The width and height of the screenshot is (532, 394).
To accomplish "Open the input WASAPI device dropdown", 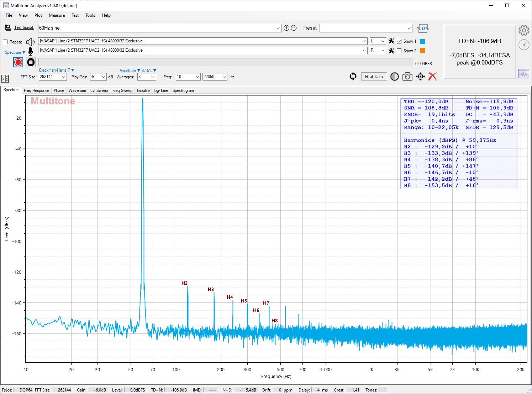I will pyautogui.click(x=364, y=50).
